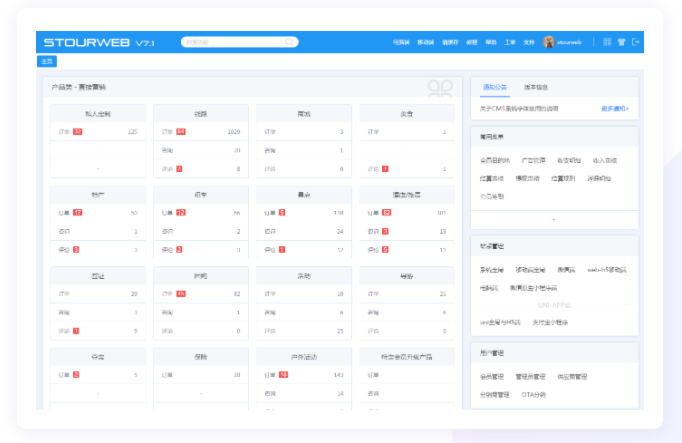682x443 pixels.
Task: Click the stourweb user avatar
Action: pos(549,43)
